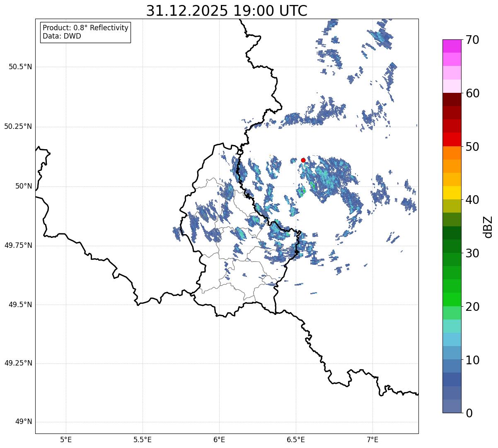
Task: Click the colorbar tick label "0"
Action: click(x=469, y=413)
